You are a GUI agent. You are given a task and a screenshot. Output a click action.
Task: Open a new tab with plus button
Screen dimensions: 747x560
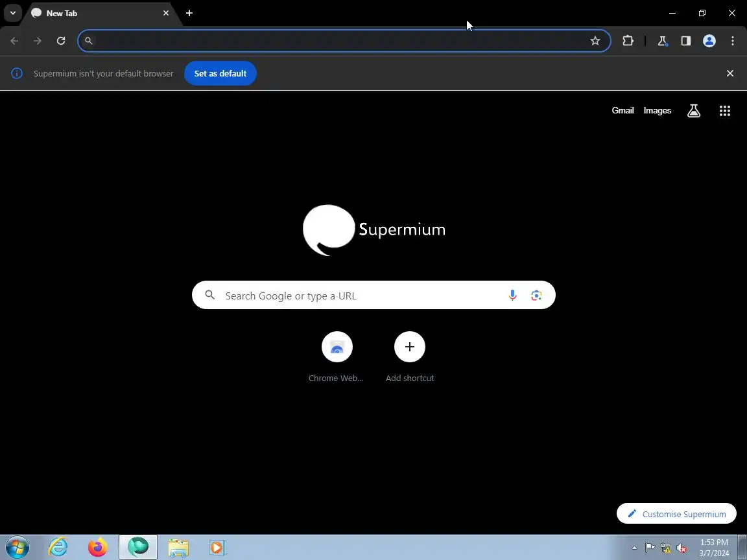click(189, 13)
